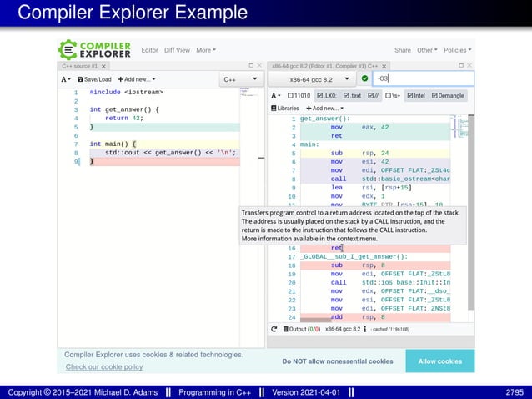Image resolution: width=532 pixels, height=399 pixels.
Task: Open Add new menu in source editor
Action: coord(137,79)
